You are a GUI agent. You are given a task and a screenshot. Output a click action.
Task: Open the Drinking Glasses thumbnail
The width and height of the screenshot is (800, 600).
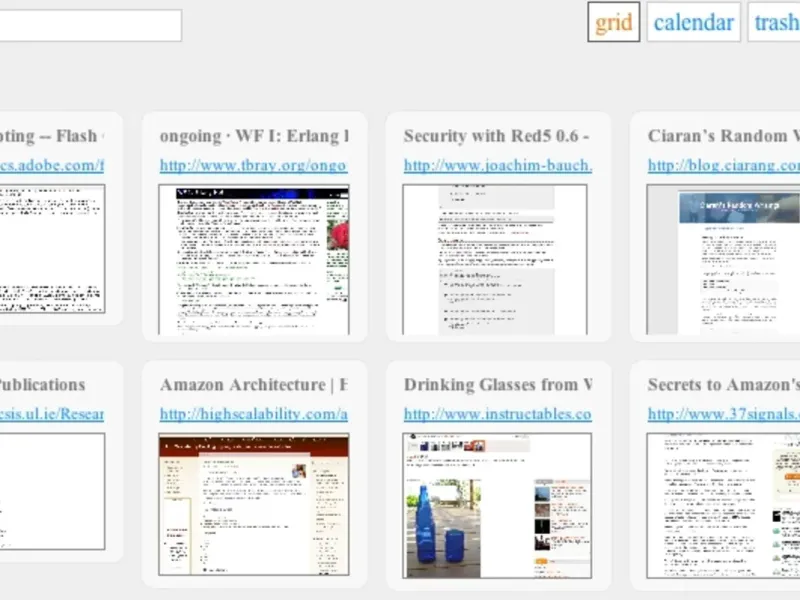pyautogui.click(x=497, y=506)
